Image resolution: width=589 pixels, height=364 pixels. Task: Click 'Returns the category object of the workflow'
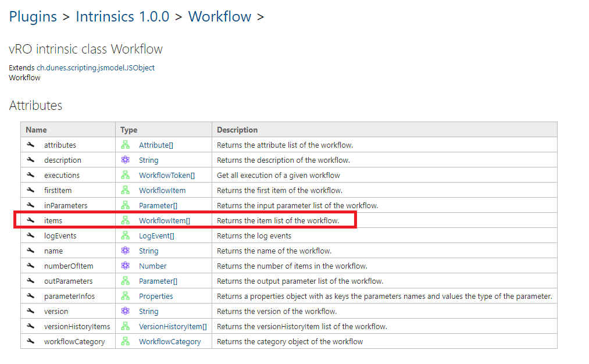(x=290, y=341)
